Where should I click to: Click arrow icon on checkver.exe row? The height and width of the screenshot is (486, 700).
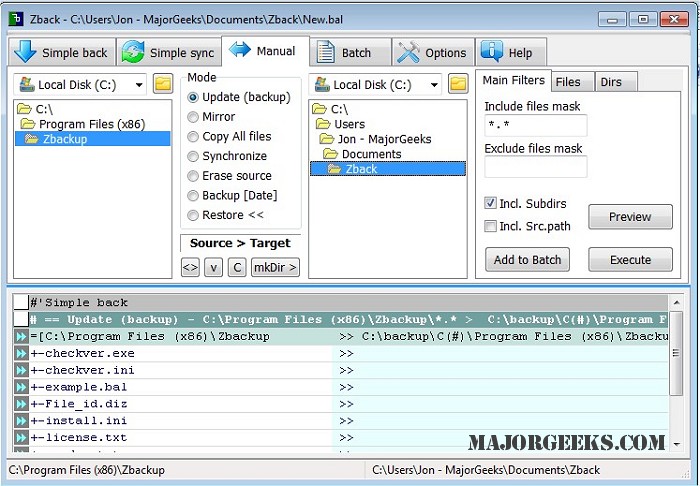(21, 353)
